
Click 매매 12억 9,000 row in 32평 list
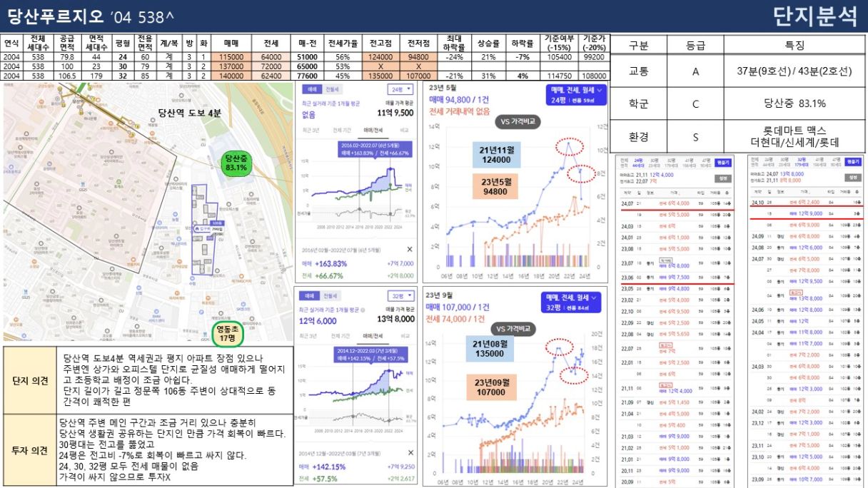point(805,214)
